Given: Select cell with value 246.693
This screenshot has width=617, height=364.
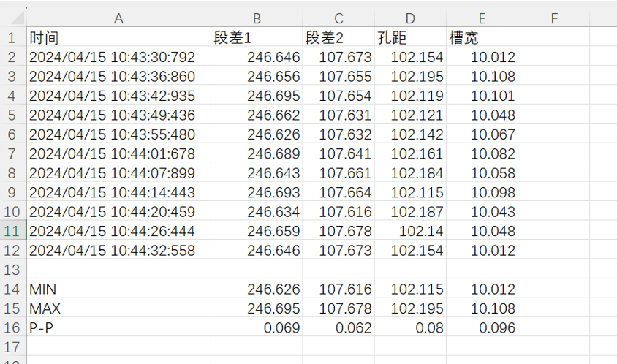Looking at the screenshot, I should click(257, 192).
